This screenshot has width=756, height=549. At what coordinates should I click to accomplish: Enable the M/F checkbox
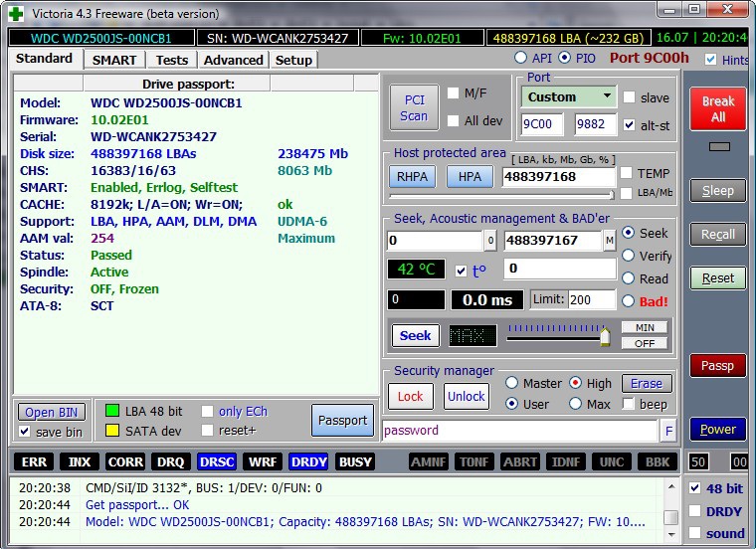point(453,93)
